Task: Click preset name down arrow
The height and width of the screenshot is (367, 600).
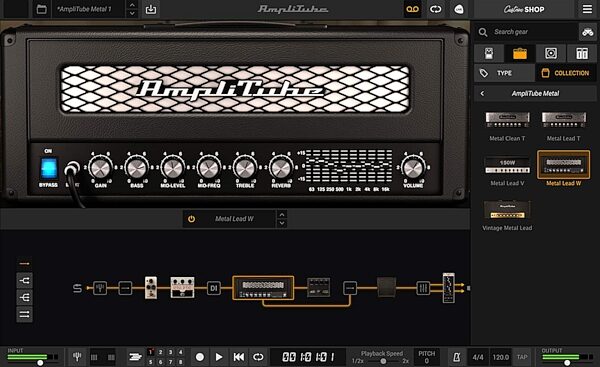Action: pos(132,13)
